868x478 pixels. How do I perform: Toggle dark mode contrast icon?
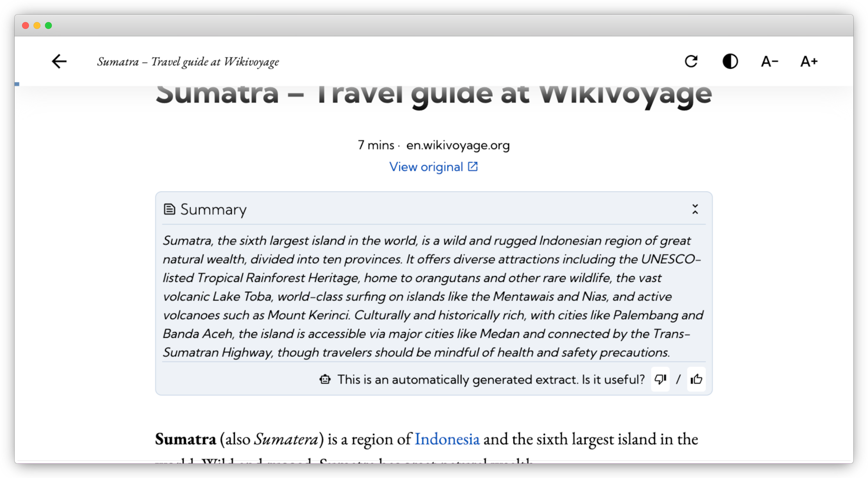(x=730, y=61)
